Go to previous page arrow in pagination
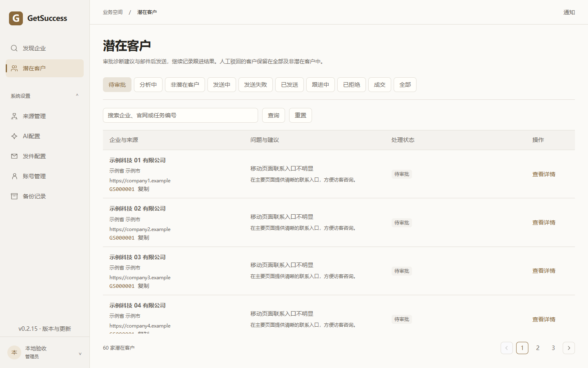Image resolution: width=588 pixels, height=368 pixels. coord(507,348)
